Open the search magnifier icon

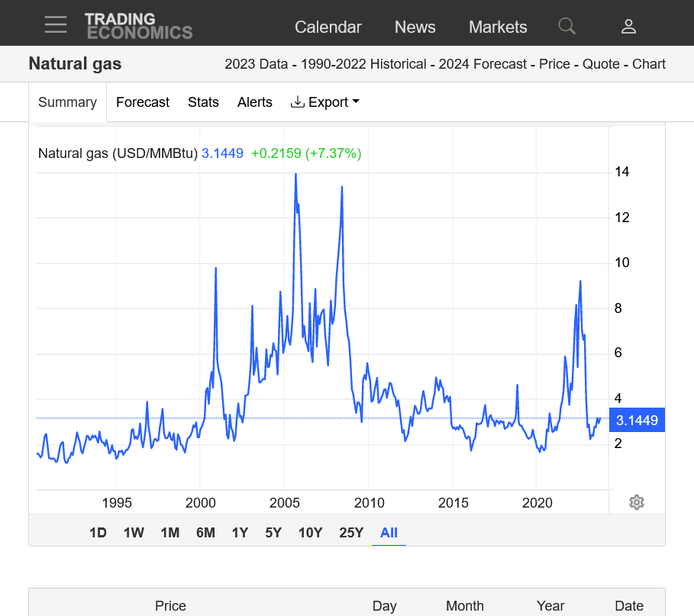[566, 27]
